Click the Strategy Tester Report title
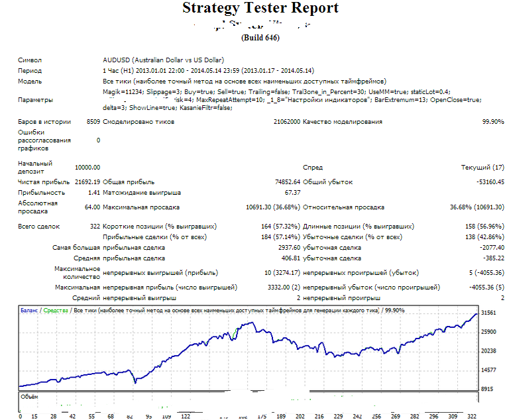The image size is (509, 420). pyautogui.click(x=260, y=8)
